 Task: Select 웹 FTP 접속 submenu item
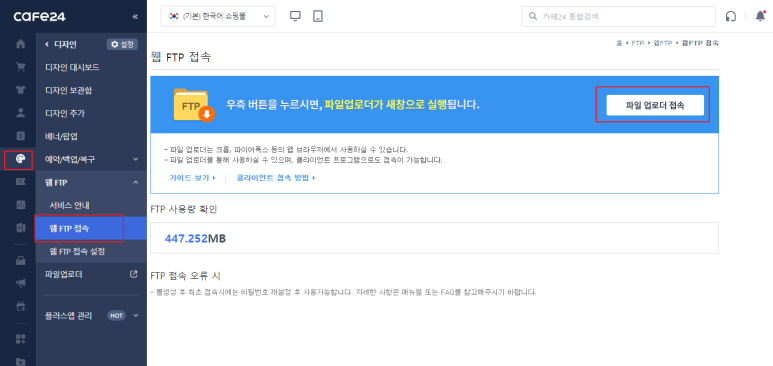(91, 228)
